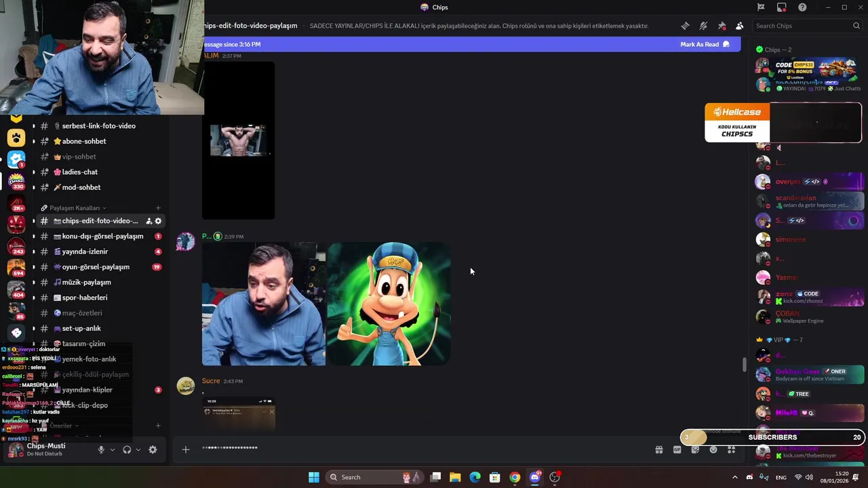The height and width of the screenshot is (488, 868).
Task: Open the Inbox icon in title bar
Action: (782, 7)
